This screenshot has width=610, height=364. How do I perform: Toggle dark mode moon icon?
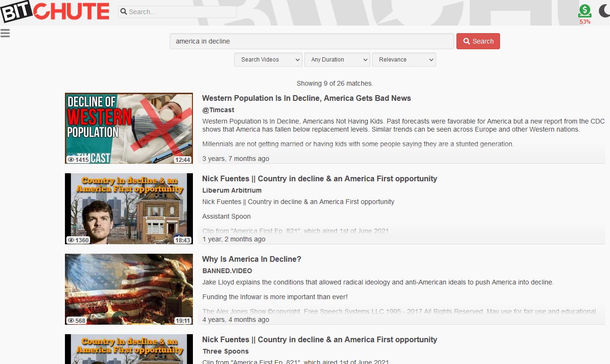click(604, 10)
